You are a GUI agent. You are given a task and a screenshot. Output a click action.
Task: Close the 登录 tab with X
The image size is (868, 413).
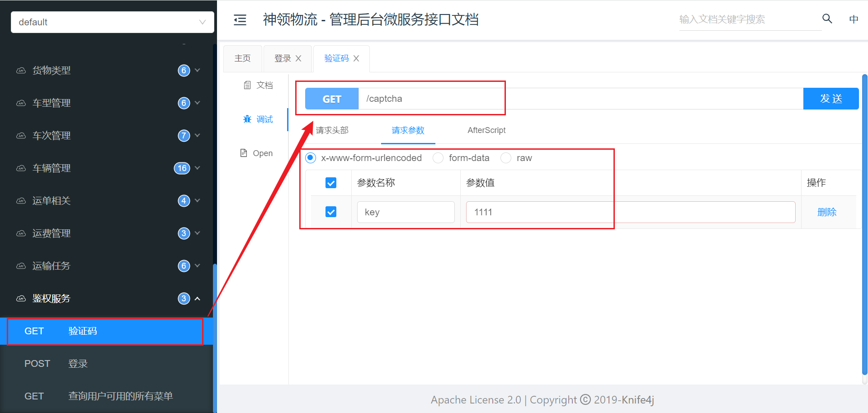[x=298, y=58]
